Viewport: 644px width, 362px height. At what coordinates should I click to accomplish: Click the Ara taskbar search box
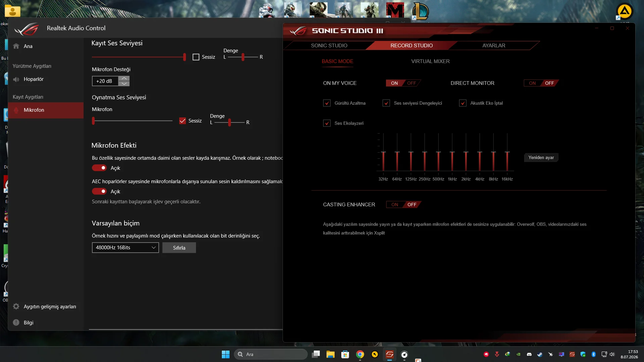pos(270,354)
